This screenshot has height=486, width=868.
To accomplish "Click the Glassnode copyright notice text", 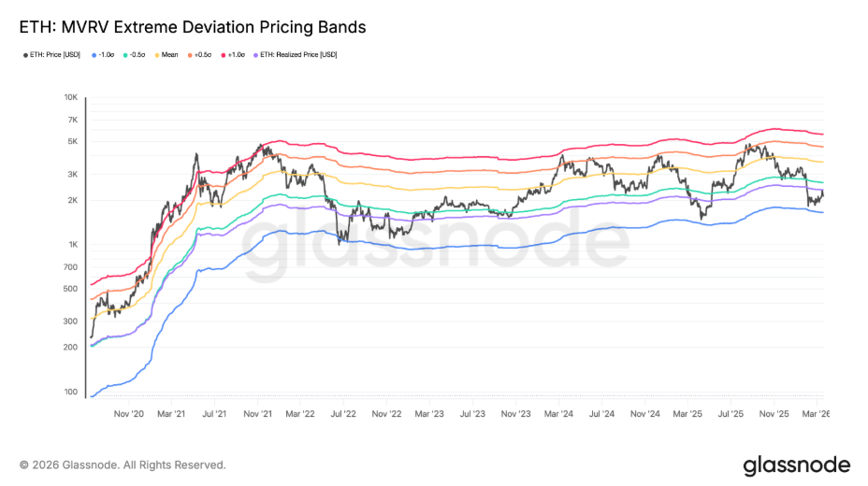I will [x=123, y=465].
